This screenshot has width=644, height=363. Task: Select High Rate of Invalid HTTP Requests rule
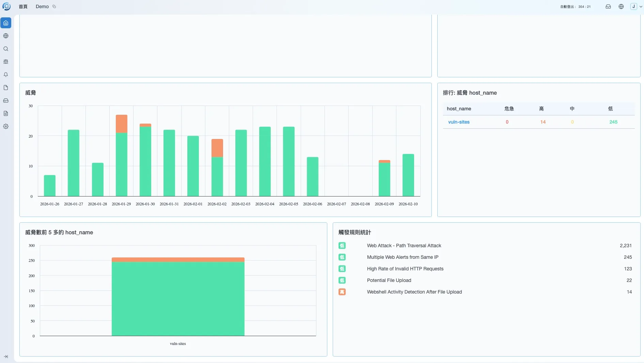[x=405, y=269]
